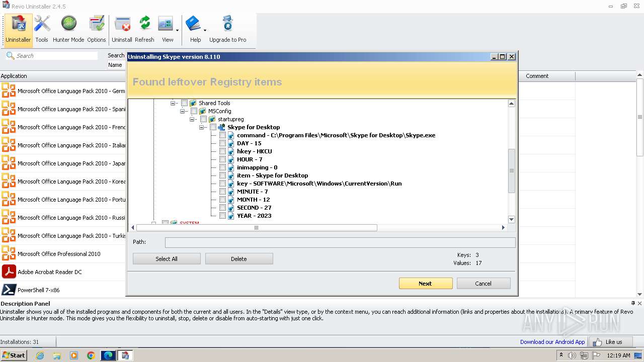
Task: Check the command - Skype.exe value checkbox
Action: click(x=222, y=135)
